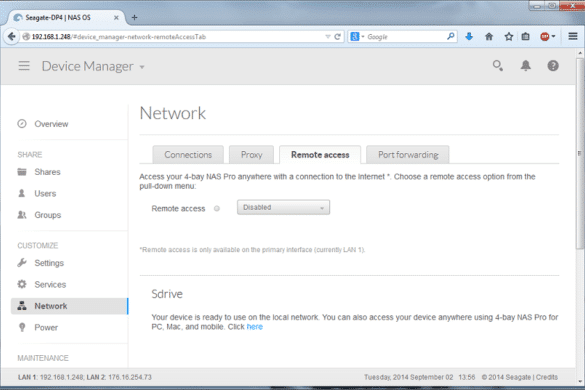This screenshot has height=390, width=585.
Task: Click the Sdrive 'here' link
Action: 255,327
